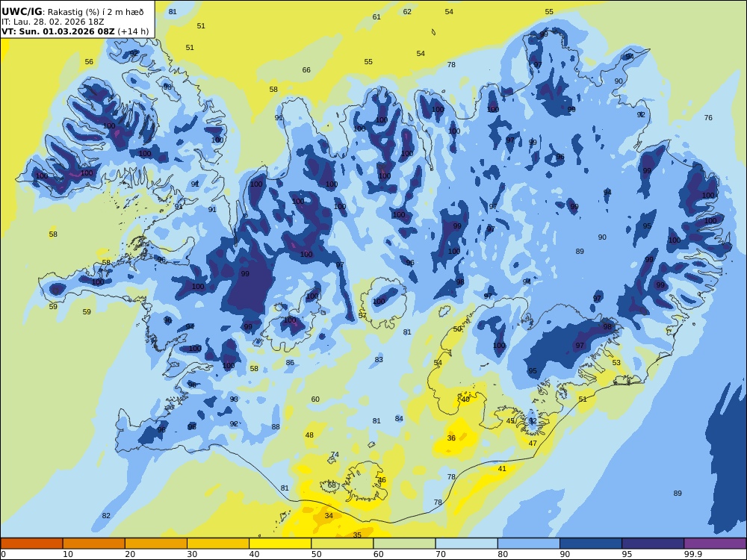
Task: Click the 95–99.9 navy legend swatch
Action: (x=653, y=544)
